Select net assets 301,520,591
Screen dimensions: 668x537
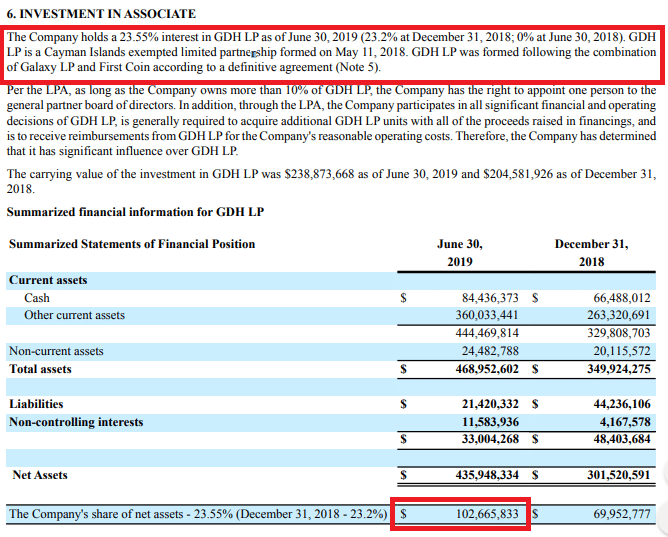[619, 475]
